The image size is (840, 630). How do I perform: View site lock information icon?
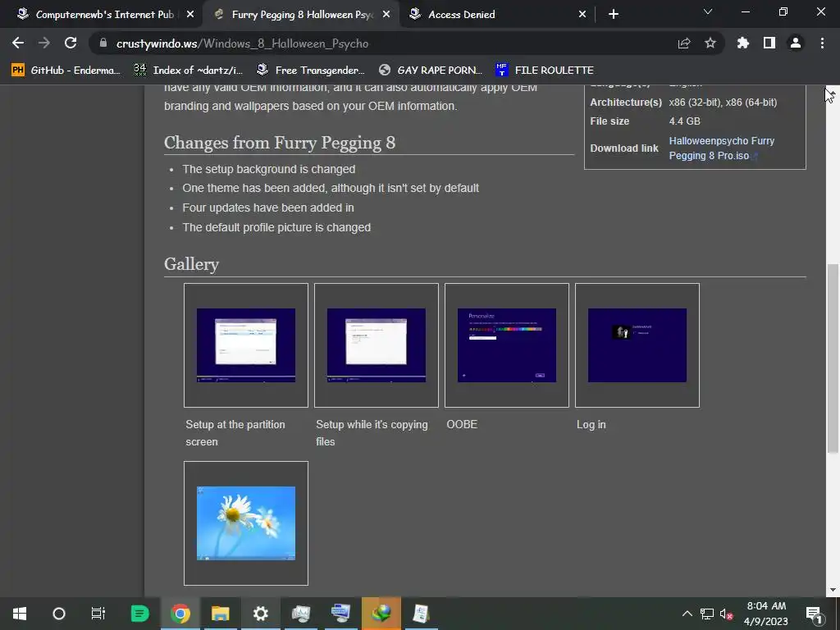(x=103, y=43)
